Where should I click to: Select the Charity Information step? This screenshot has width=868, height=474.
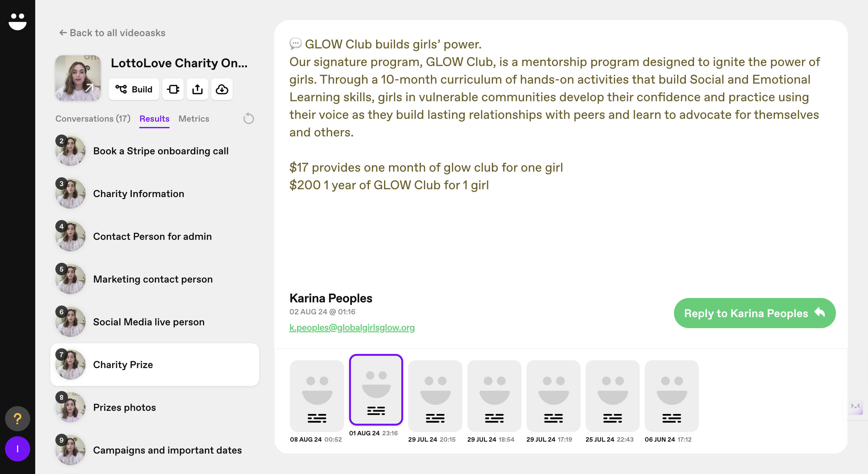click(x=138, y=194)
